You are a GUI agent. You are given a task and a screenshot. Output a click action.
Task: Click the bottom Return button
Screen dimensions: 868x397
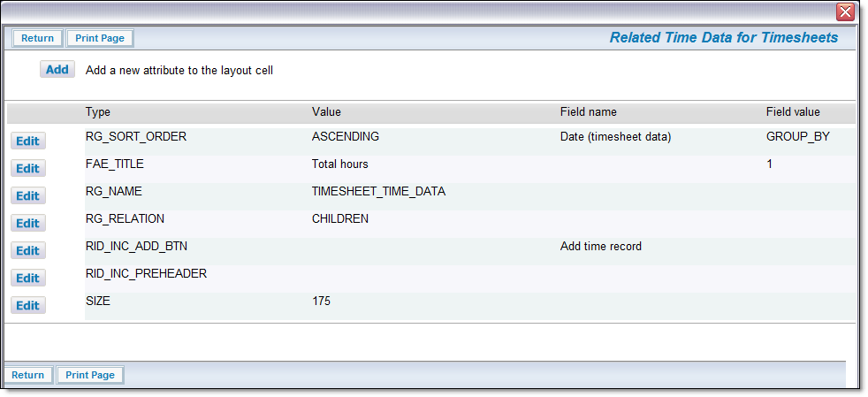(x=27, y=375)
